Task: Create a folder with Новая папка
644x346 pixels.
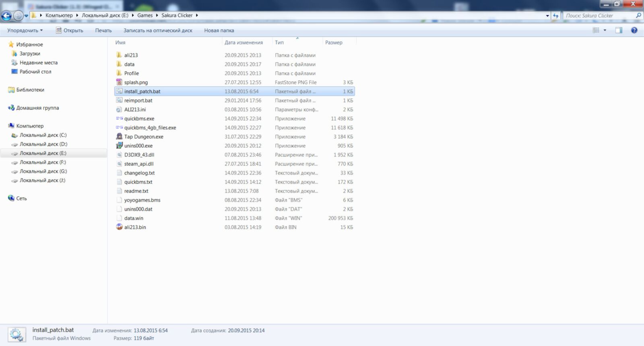Action: (x=219, y=31)
